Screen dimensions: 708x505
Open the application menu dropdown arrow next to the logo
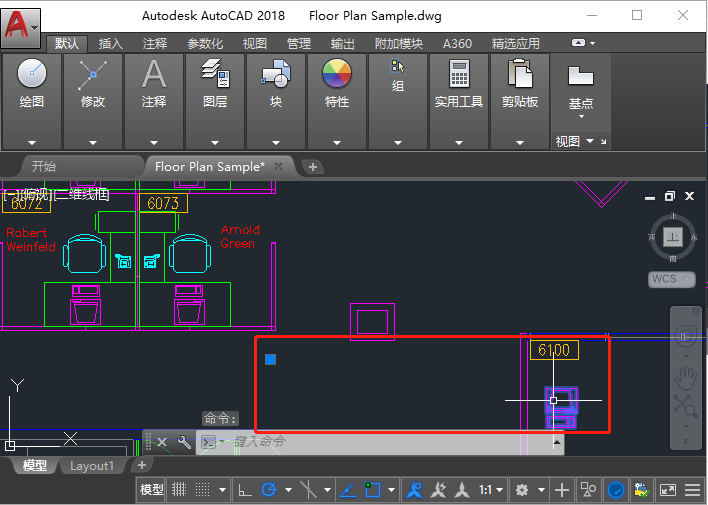click(x=35, y=28)
